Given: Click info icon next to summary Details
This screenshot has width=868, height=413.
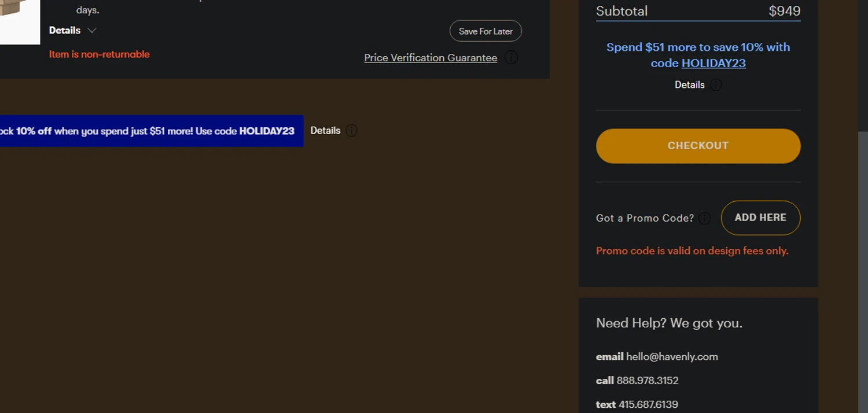Looking at the screenshot, I should 716,85.
